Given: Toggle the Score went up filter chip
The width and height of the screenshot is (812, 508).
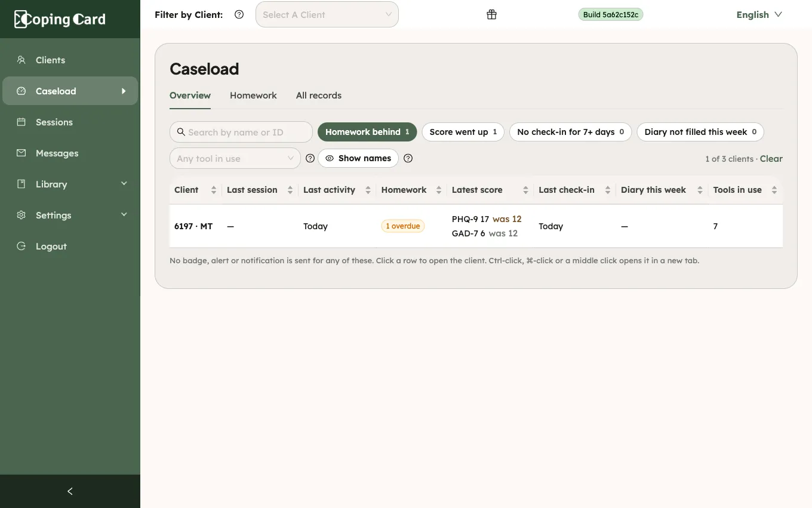Looking at the screenshot, I should (463, 132).
